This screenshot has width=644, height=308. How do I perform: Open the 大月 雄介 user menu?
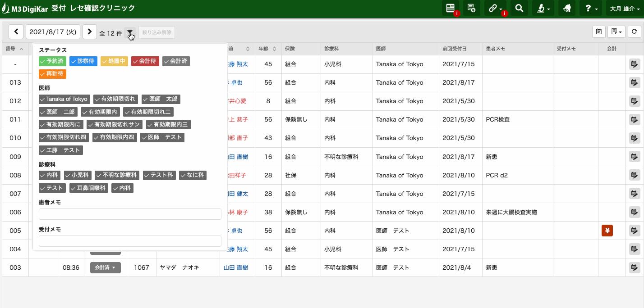624,8
